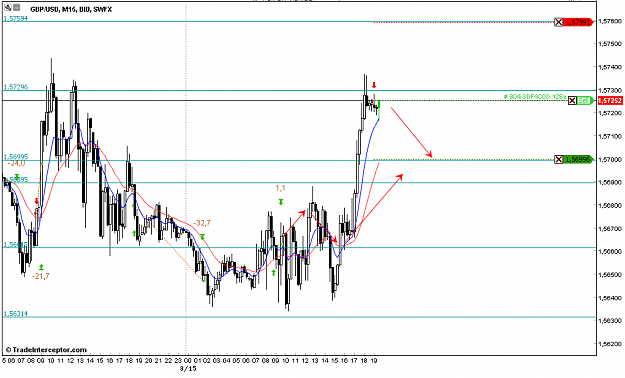The width and height of the screenshot is (625, 378).
Task: Select the green 1,56996 take profit tag
Action: [578, 159]
